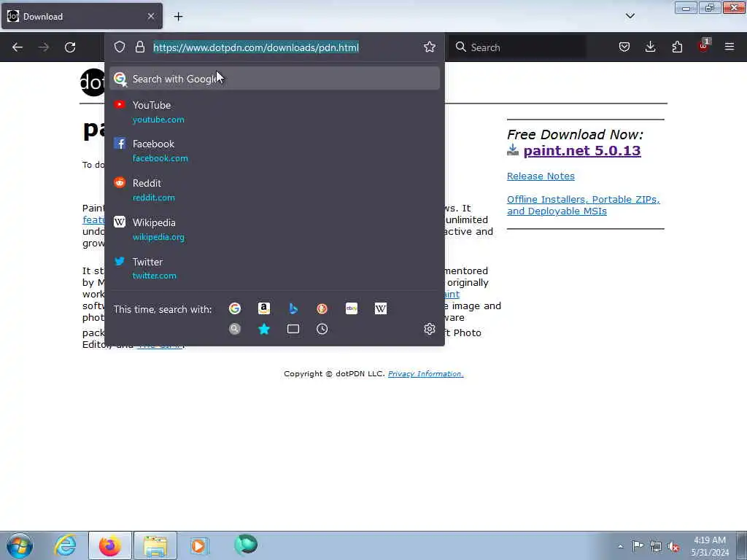The width and height of the screenshot is (747, 560).
Task: Click the muted volume tray icon
Action: click(673, 546)
